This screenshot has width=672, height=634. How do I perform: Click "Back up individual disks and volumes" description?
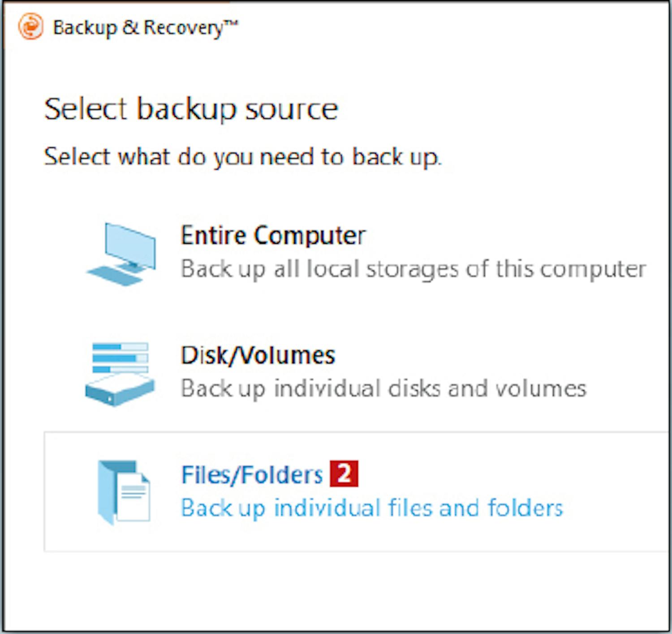(x=383, y=388)
